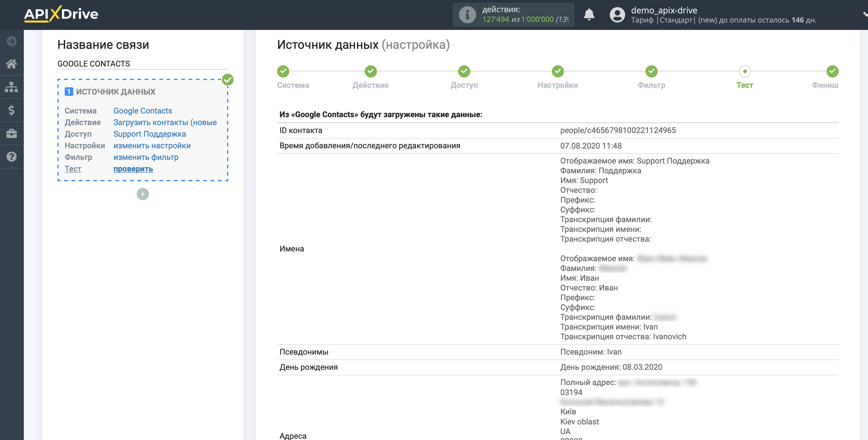Go to the Настройки step
The width and height of the screenshot is (868, 440).
pyautogui.click(x=558, y=85)
